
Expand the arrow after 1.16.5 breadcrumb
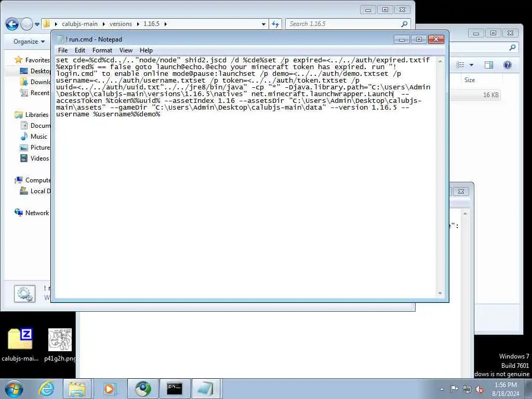[165, 24]
